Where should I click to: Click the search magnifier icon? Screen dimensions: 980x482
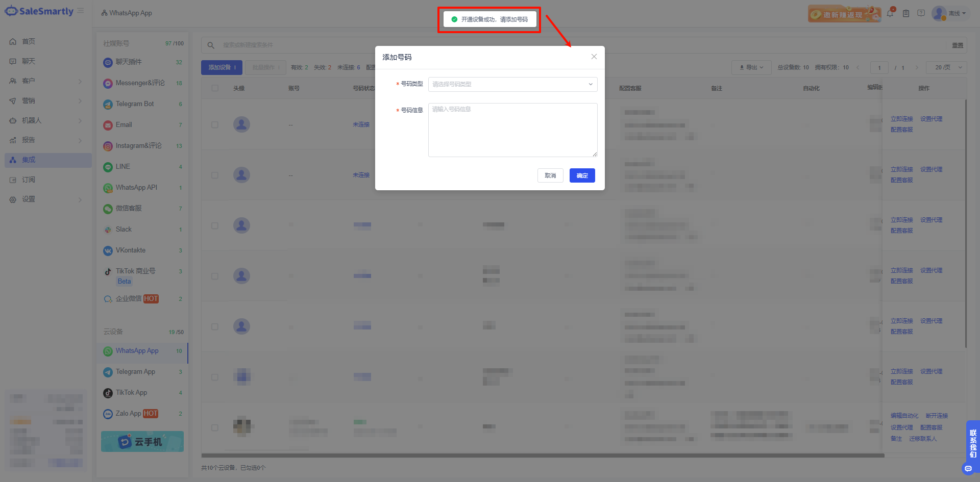pyautogui.click(x=211, y=45)
